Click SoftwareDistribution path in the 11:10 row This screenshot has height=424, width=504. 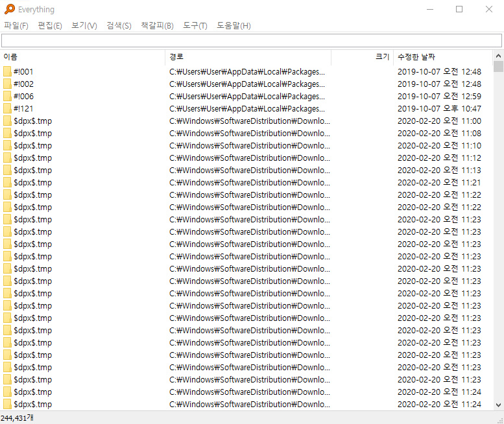coord(250,145)
